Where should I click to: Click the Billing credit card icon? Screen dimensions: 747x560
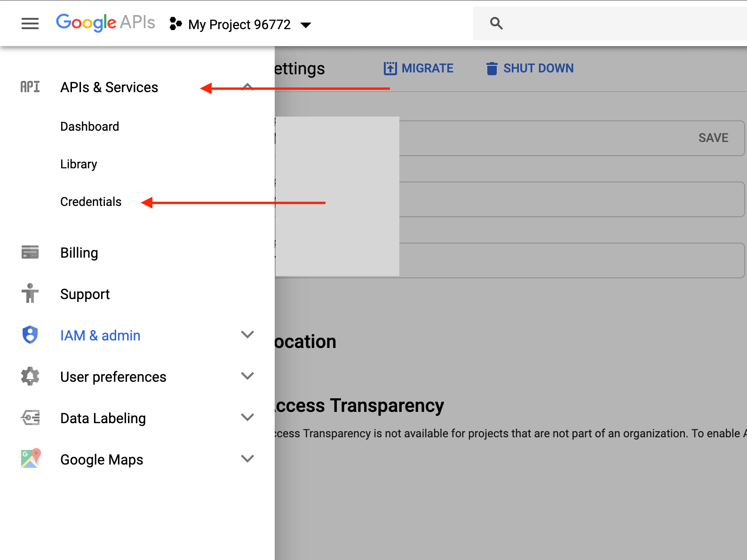(x=30, y=252)
